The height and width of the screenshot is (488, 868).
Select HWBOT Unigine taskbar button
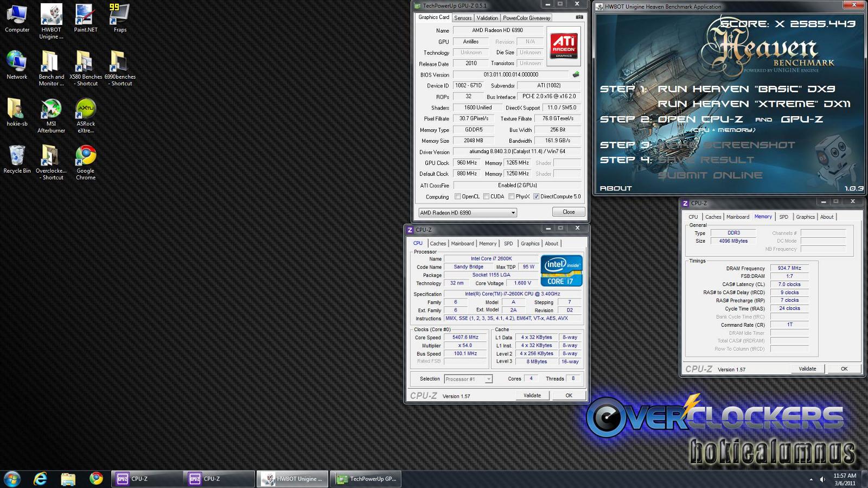(292, 479)
